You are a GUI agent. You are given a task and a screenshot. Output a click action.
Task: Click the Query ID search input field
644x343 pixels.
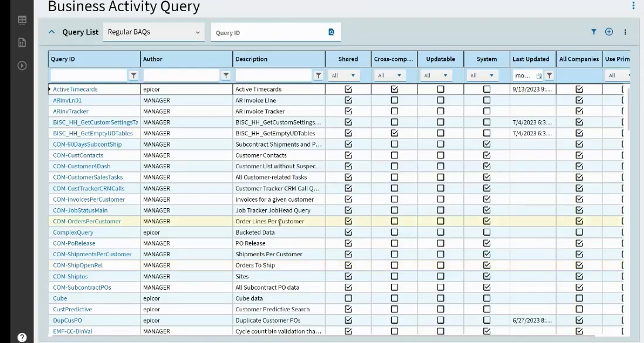[270, 32]
